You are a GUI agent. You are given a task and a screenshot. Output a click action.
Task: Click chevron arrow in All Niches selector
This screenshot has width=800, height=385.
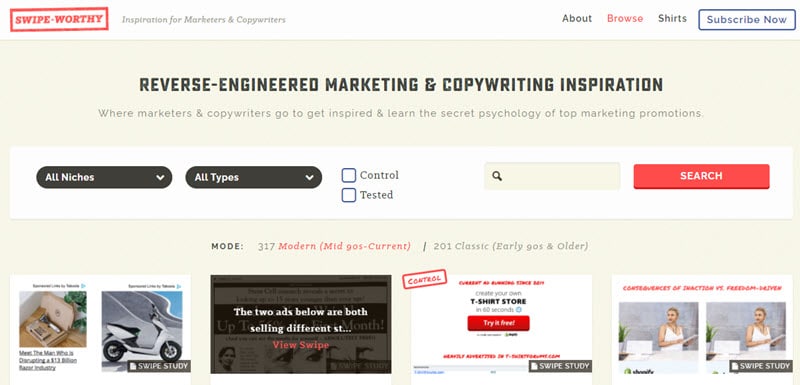pyautogui.click(x=160, y=177)
